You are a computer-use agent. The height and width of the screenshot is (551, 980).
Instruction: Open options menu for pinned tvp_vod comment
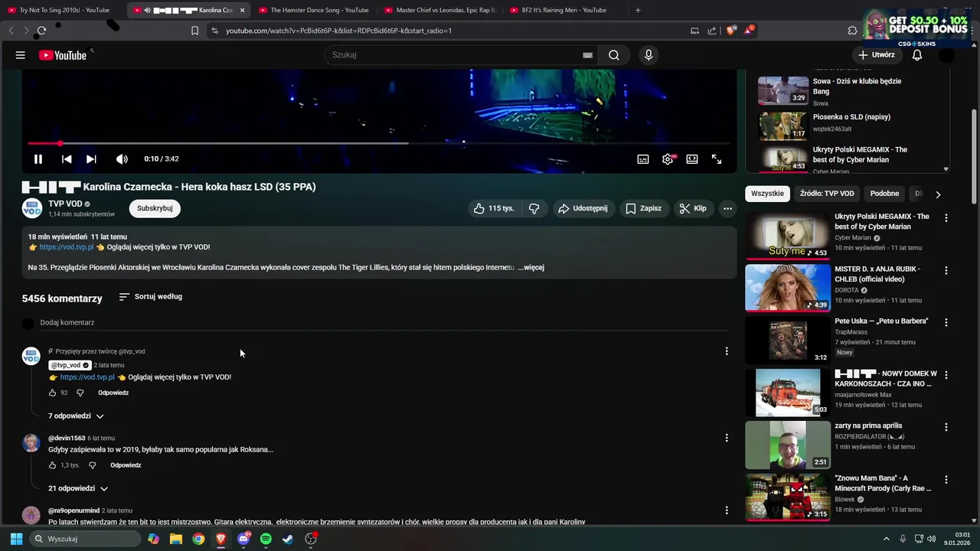pos(727,351)
